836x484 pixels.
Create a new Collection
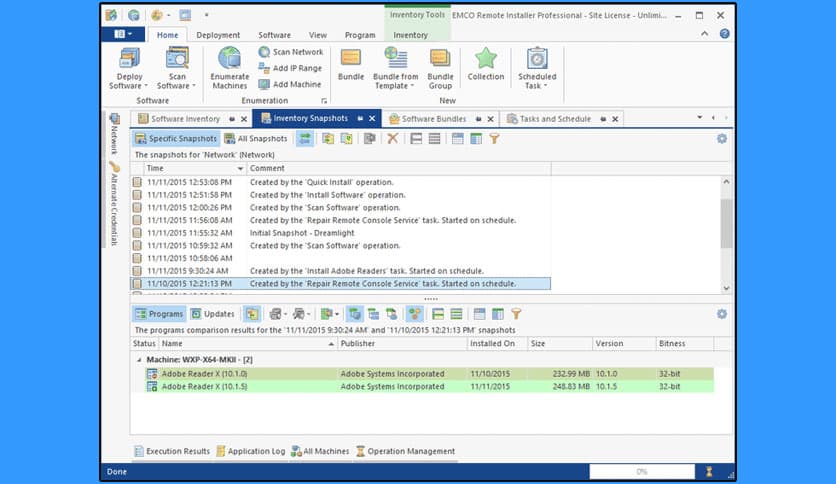point(486,64)
